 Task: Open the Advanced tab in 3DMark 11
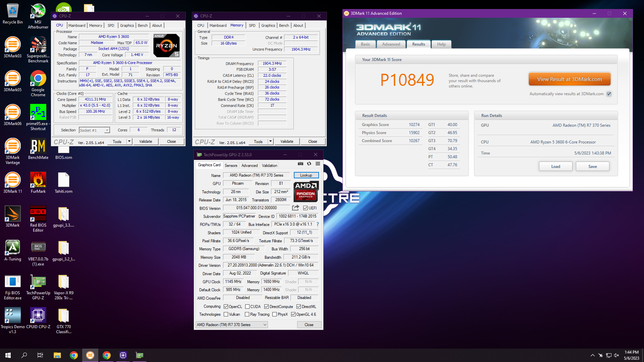(x=391, y=44)
